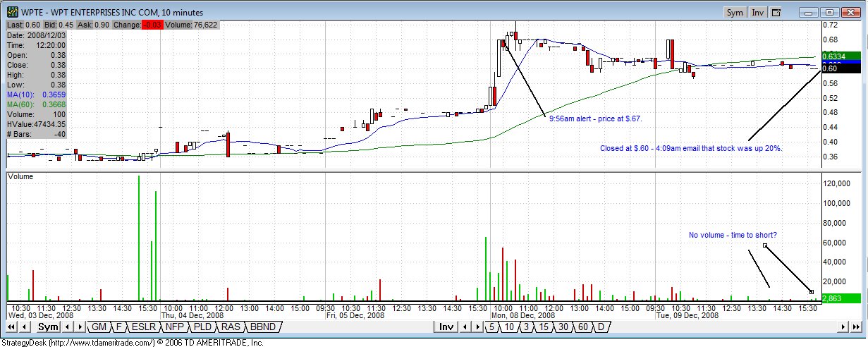This screenshot has height=347, width=868.
Task: Click the Volume: 76,622 quote field
Action: [191, 25]
